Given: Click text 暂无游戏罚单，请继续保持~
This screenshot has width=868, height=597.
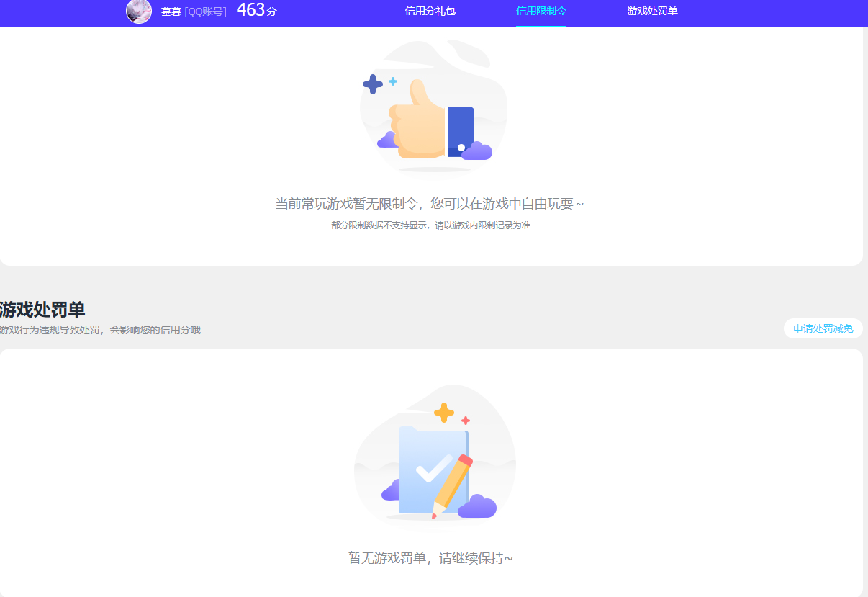Looking at the screenshot, I should (x=430, y=558).
